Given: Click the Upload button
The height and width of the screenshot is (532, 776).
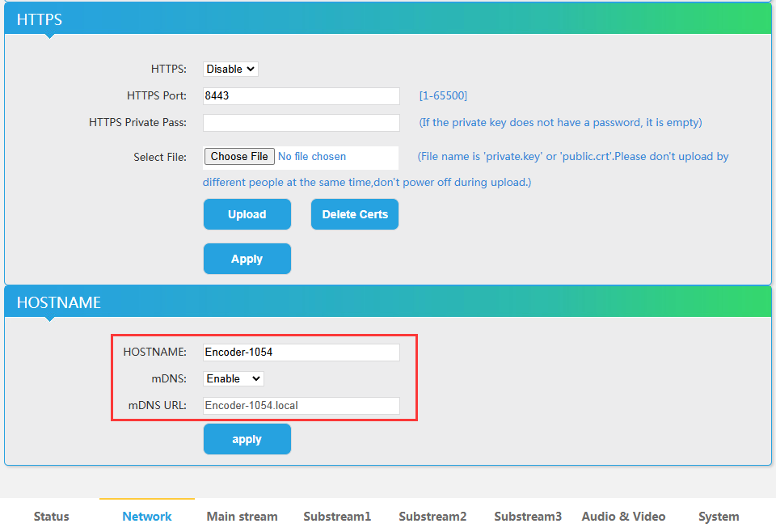Looking at the screenshot, I should (x=247, y=214).
